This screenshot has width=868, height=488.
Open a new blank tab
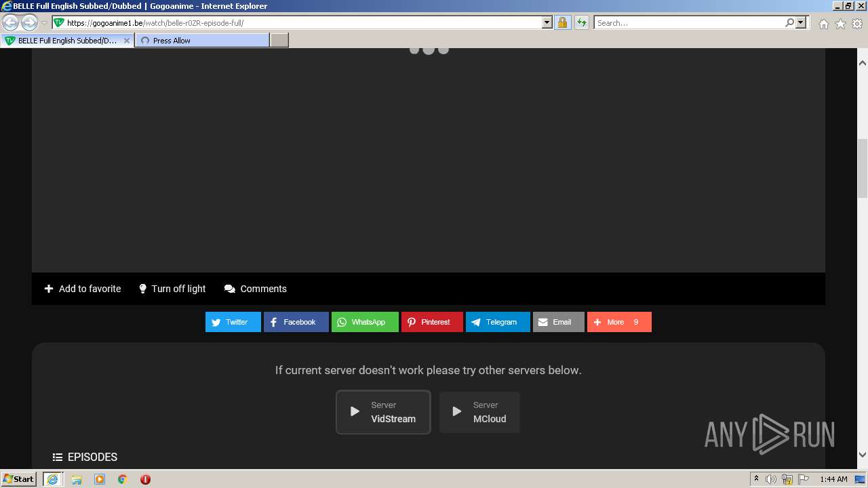pyautogui.click(x=279, y=41)
